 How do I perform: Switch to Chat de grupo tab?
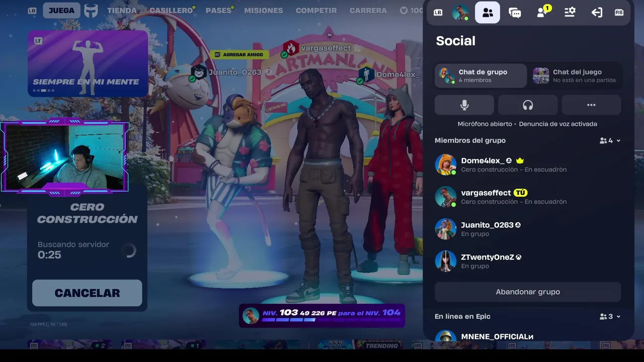point(480,76)
